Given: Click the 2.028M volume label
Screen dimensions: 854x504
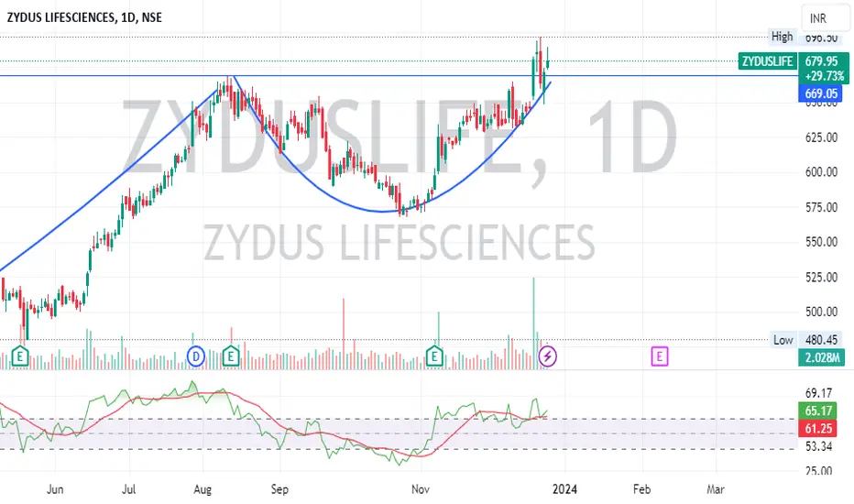Looking at the screenshot, I should pyautogui.click(x=821, y=357).
